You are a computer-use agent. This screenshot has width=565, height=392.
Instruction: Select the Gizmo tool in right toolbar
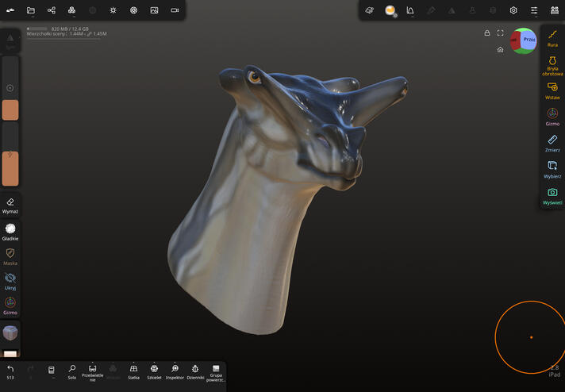552,117
